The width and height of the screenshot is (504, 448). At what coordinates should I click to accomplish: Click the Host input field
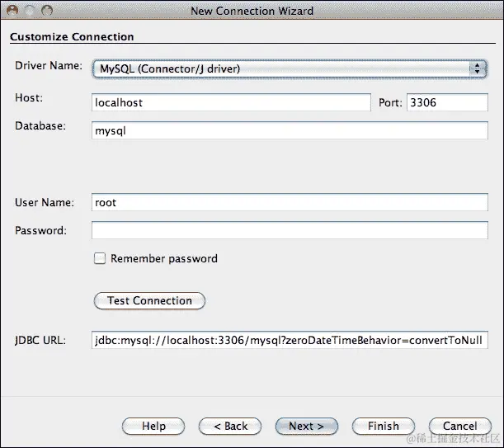231,102
